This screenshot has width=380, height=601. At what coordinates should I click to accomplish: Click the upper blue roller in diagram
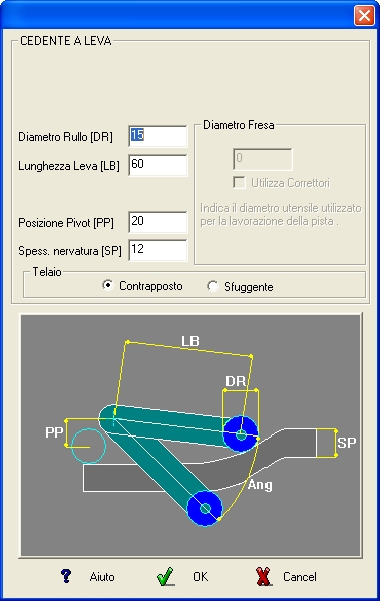[x=241, y=434]
